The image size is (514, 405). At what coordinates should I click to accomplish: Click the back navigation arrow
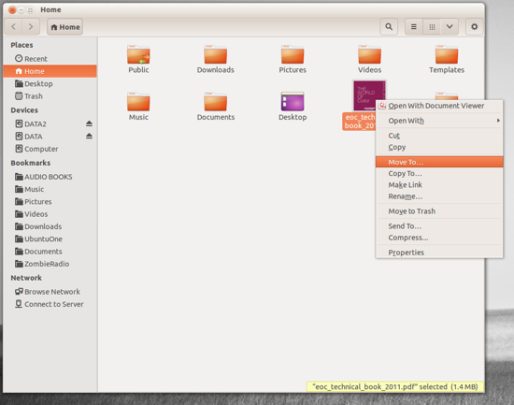pos(14,27)
